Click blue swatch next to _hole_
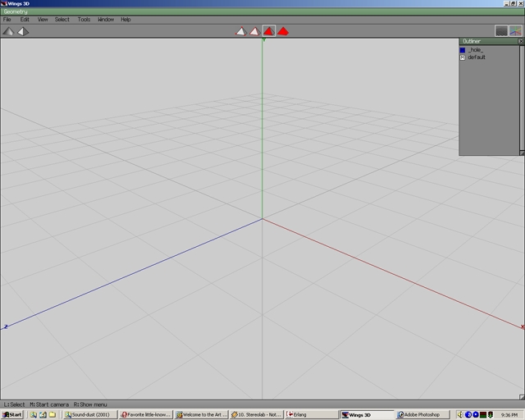The width and height of the screenshot is (525, 420). point(463,50)
